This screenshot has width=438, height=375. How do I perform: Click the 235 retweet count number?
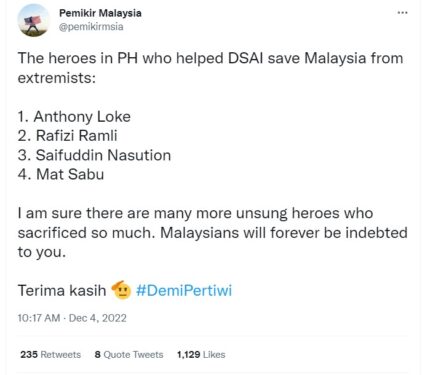click(29, 354)
